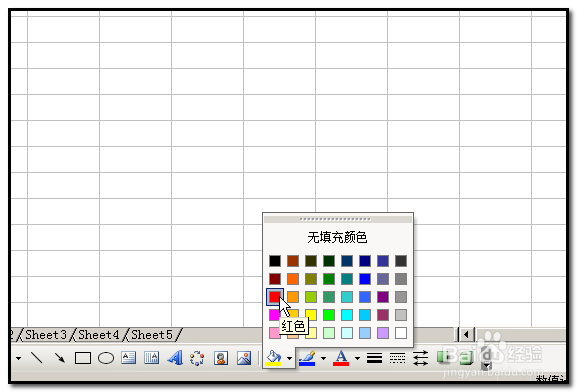Pick the orange swatch beside dark red

coord(293,279)
